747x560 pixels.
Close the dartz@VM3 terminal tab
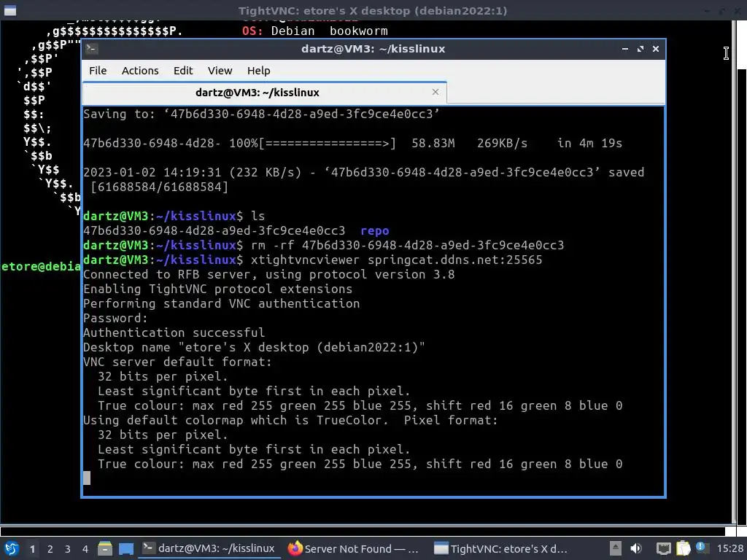click(435, 92)
